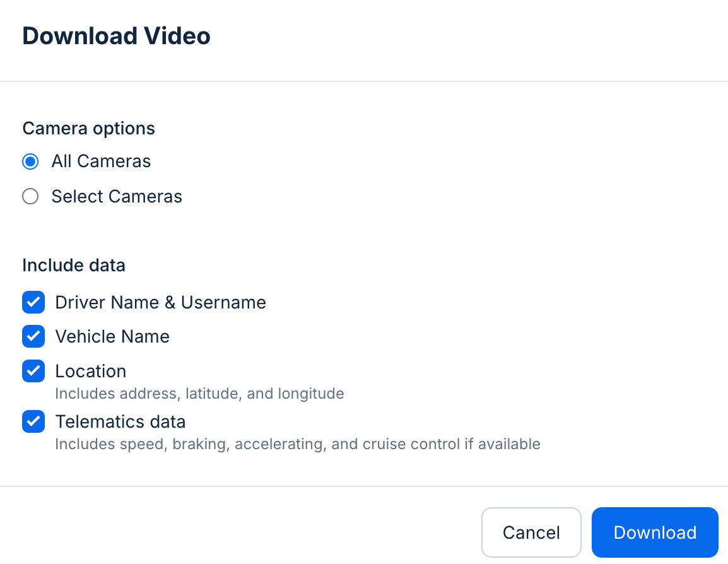Click the Location description text about latitude
This screenshot has width=728, height=564.
[x=200, y=393]
